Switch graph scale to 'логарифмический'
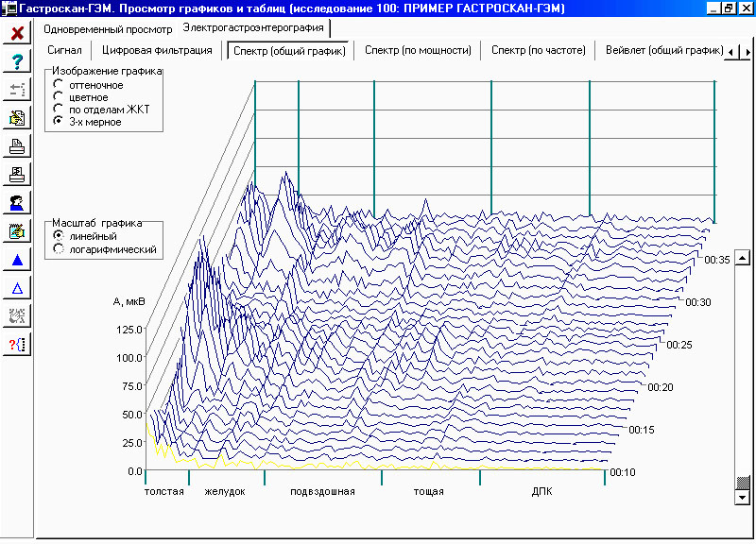This screenshot has height=544, width=756. (59, 249)
